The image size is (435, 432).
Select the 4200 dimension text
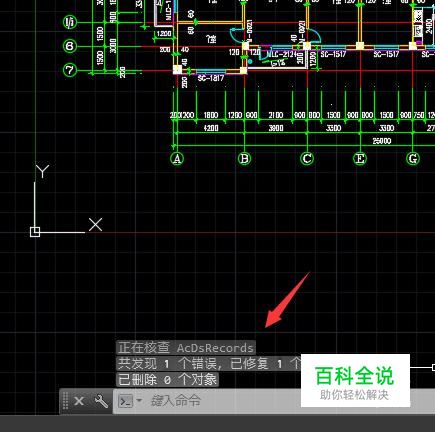click(211, 128)
